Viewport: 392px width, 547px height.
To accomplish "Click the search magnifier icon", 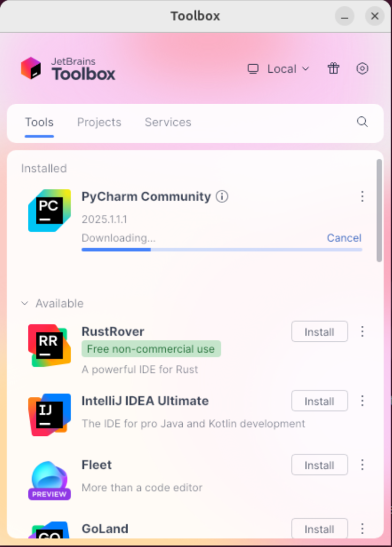I will pos(362,122).
